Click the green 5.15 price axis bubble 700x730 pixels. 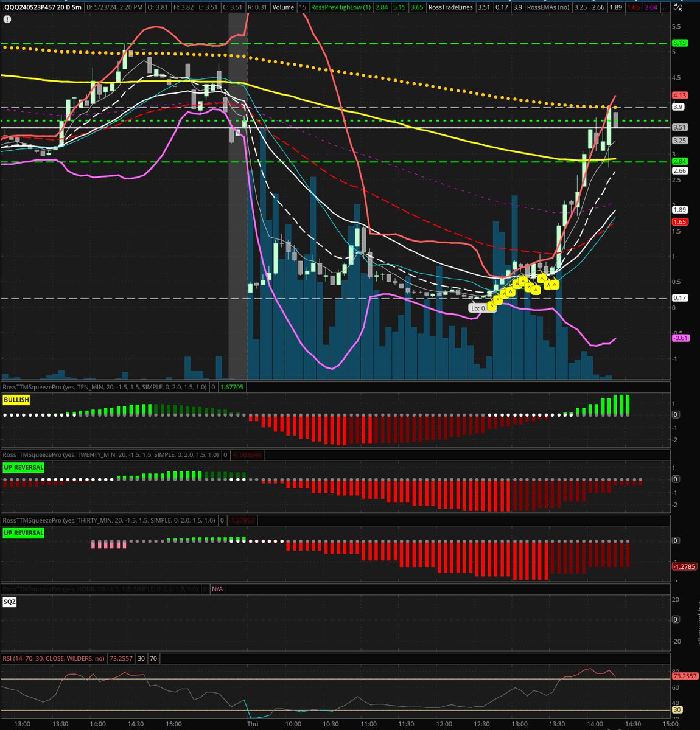679,43
